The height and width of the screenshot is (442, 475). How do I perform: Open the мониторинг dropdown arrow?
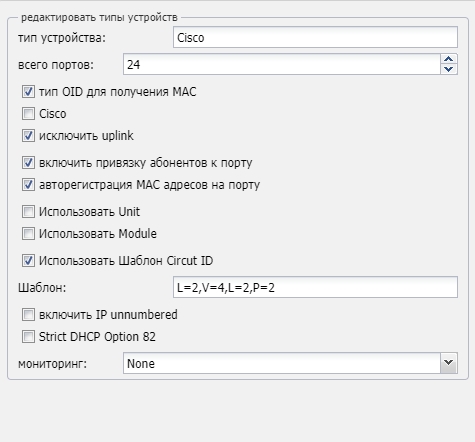(x=449, y=363)
